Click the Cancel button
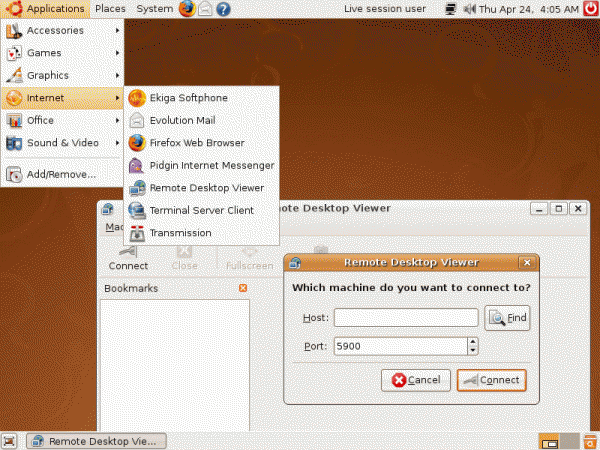The height and width of the screenshot is (450, 600). 416,380
